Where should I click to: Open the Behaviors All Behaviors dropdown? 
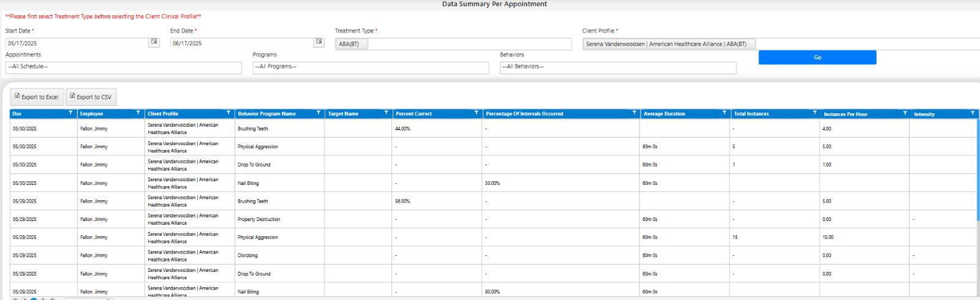click(618, 67)
